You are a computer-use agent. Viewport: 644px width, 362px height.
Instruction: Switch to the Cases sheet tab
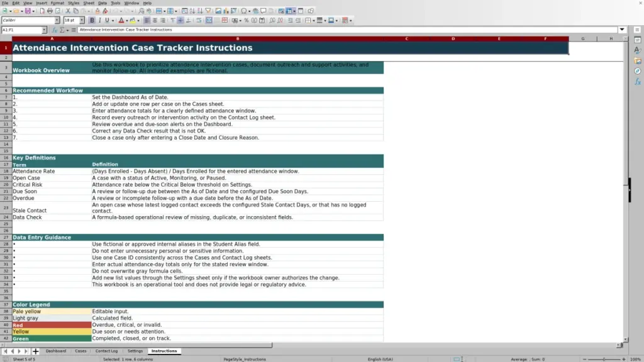click(80, 351)
